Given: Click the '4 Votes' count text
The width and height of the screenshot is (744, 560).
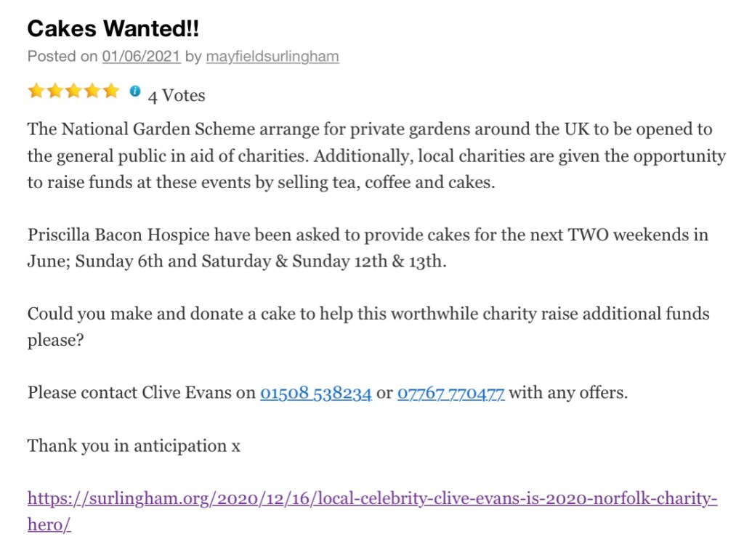Looking at the screenshot, I should point(177,95).
